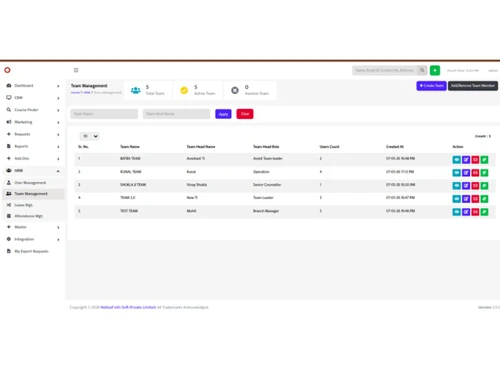This screenshot has height=375, width=500.
Task: Edit KUNAL TEAM with the blue pencil icon
Action: (x=466, y=173)
